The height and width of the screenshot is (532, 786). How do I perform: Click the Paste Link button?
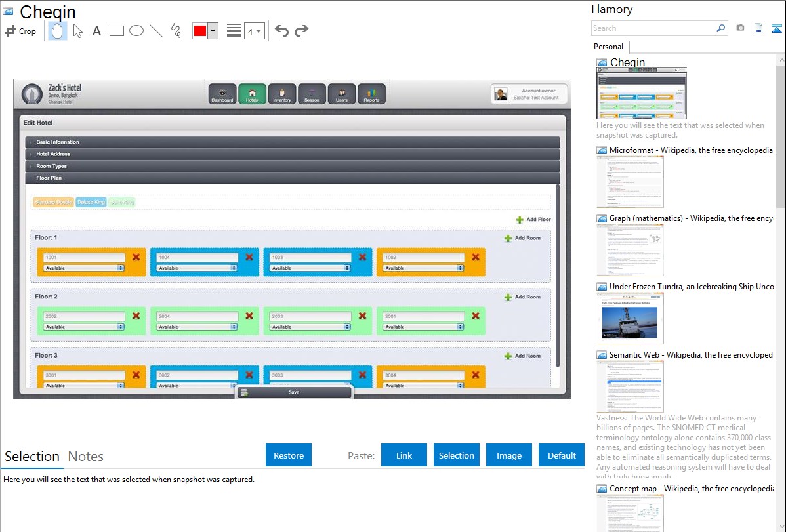(404, 455)
